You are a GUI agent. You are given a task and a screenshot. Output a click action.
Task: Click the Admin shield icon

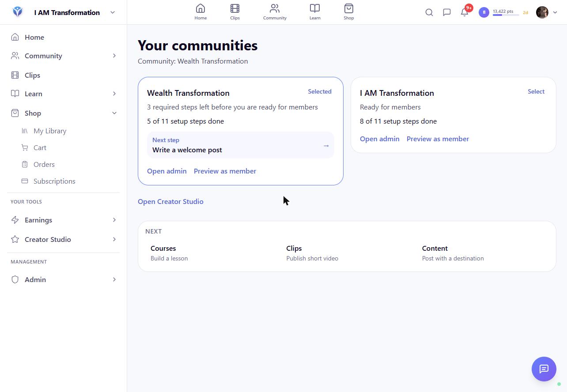click(x=15, y=279)
